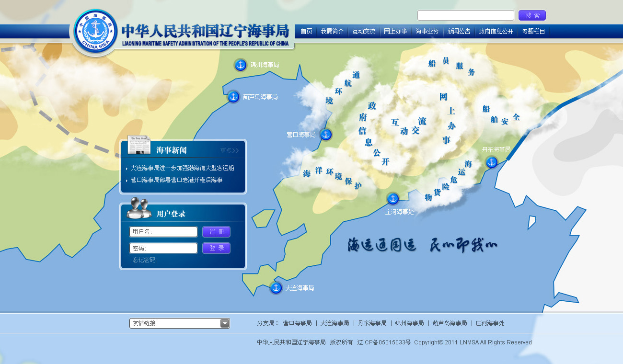Click the 海洋环境保护 cloud text
623x364 pixels.
click(332, 179)
